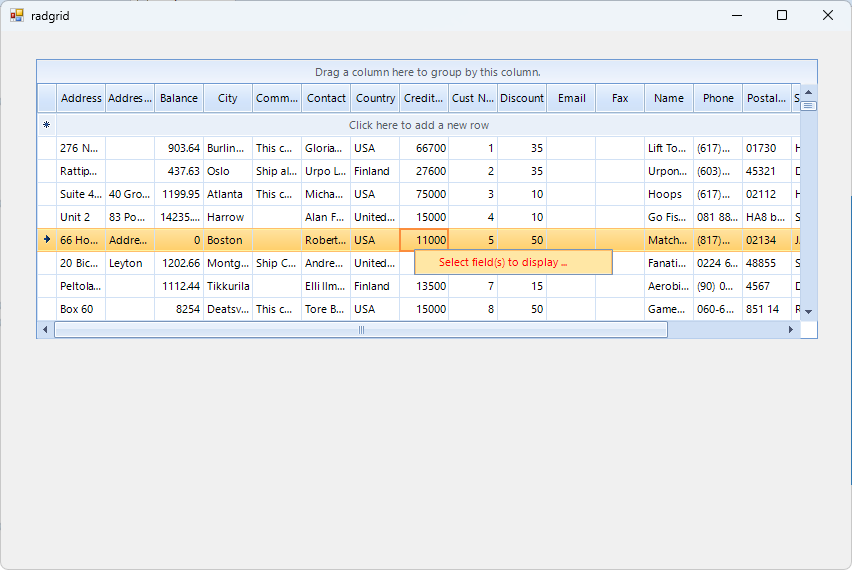Select the cell containing Oslo
Viewport: 852px width, 570px height.
pyautogui.click(x=228, y=171)
